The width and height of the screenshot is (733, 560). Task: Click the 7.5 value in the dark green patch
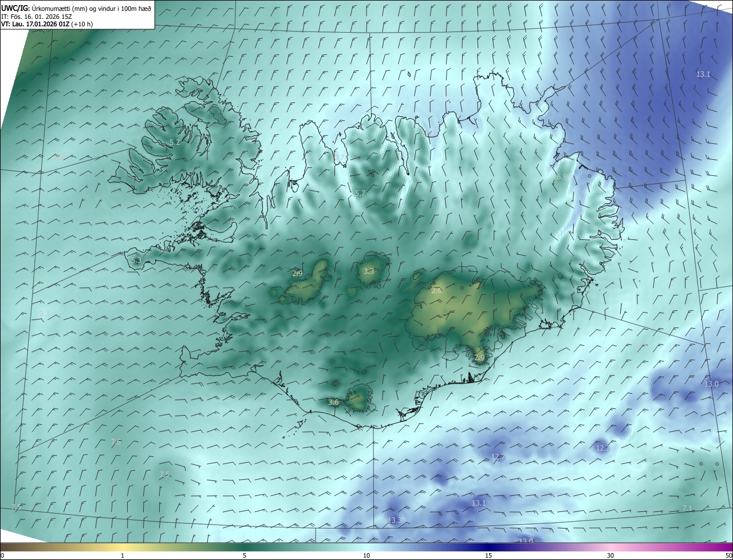pyautogui.click(x=164, y=475)
